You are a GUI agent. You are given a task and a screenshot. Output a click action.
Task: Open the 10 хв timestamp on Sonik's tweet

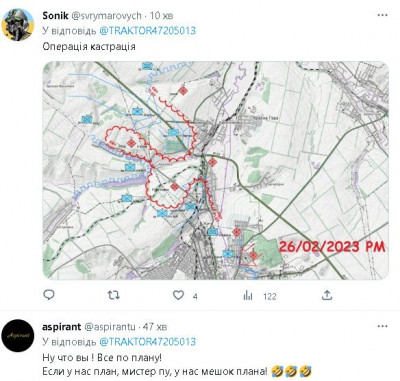point(161,16)
